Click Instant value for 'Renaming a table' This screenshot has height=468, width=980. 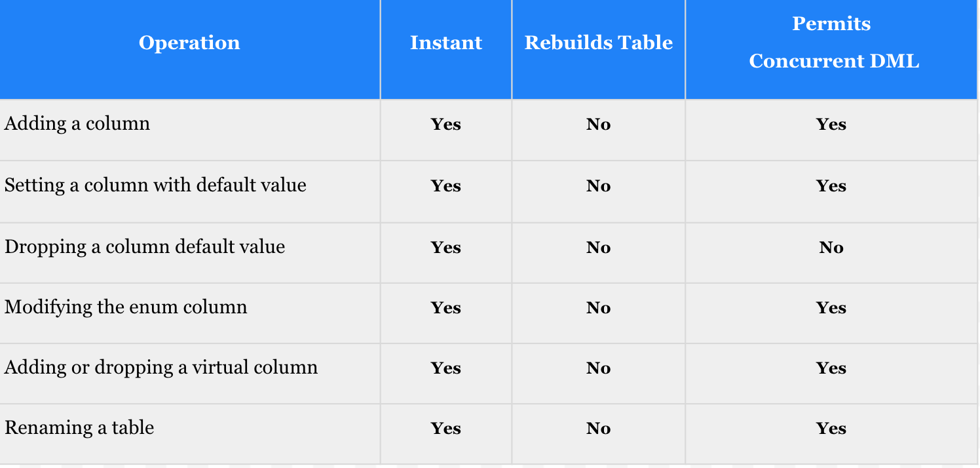pos(446,429)
